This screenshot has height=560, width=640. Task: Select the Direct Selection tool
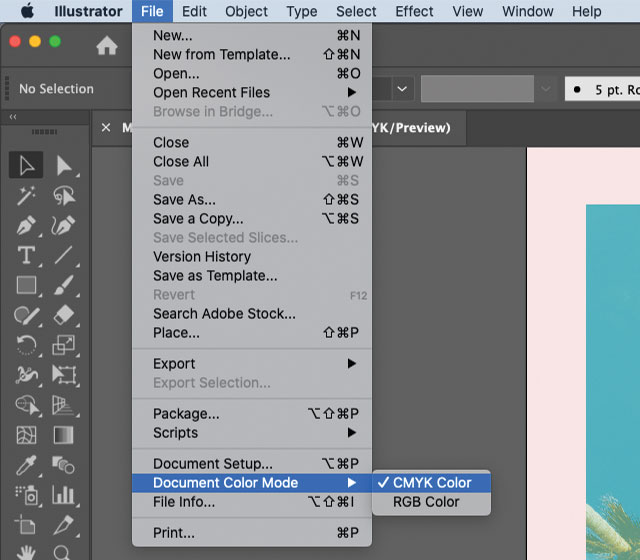pos(64,166)
